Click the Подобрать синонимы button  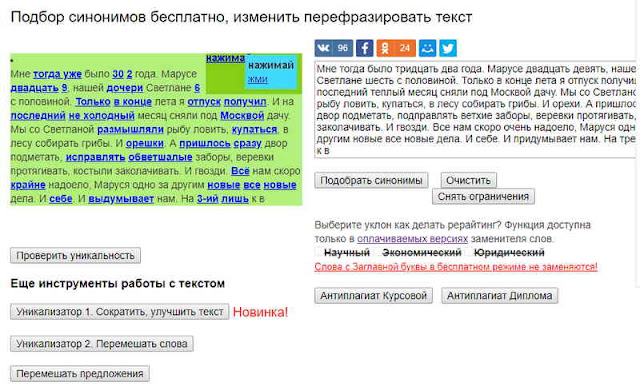pyautogui.click(x=371, y=180)
